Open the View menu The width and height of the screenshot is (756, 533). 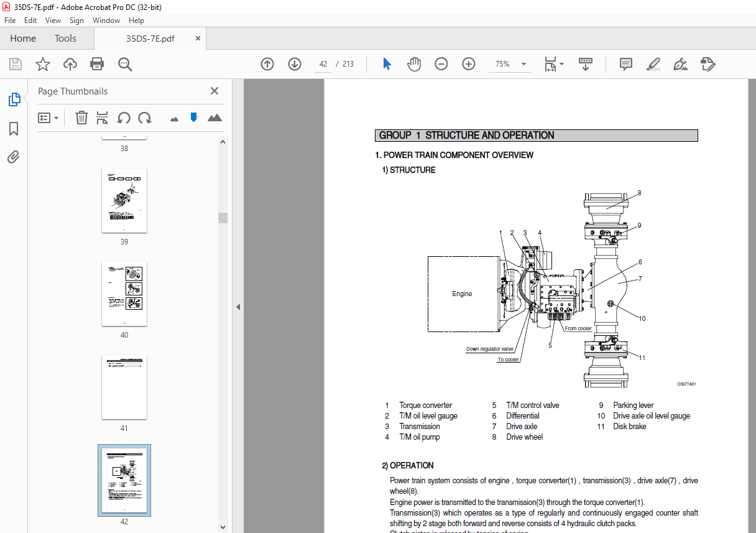point(53,21)
